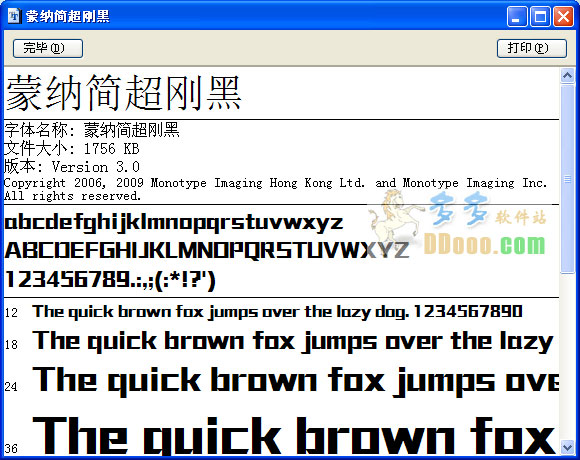Click the uppercase ABCDEFGHIJKLMNOPQRSTUVWXYZ sample

[x=207, y=250]
